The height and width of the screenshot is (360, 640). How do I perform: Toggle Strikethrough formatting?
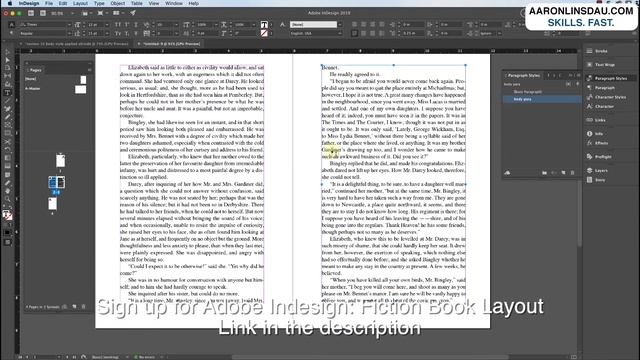[136, 33]
